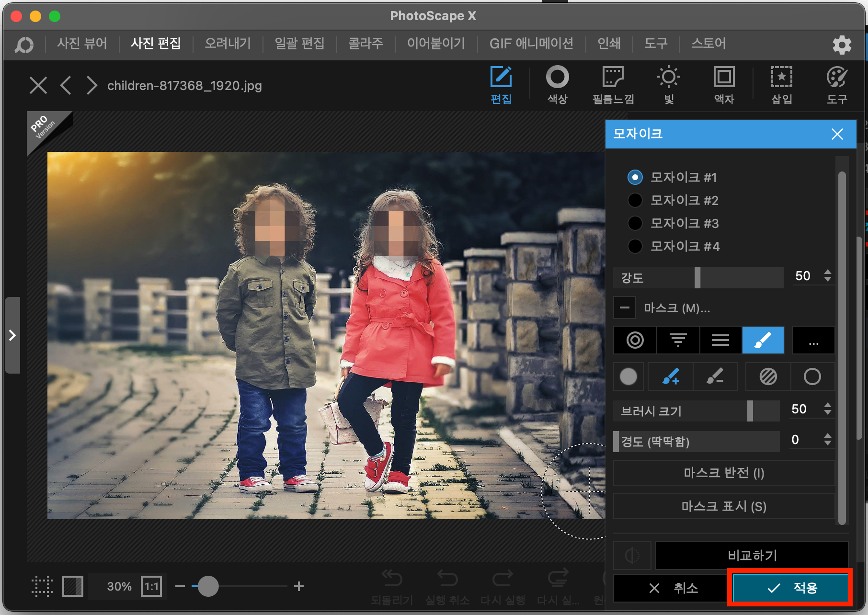Click the 강도 value field showing 50
868x615 pixels.
click(804, 276)
